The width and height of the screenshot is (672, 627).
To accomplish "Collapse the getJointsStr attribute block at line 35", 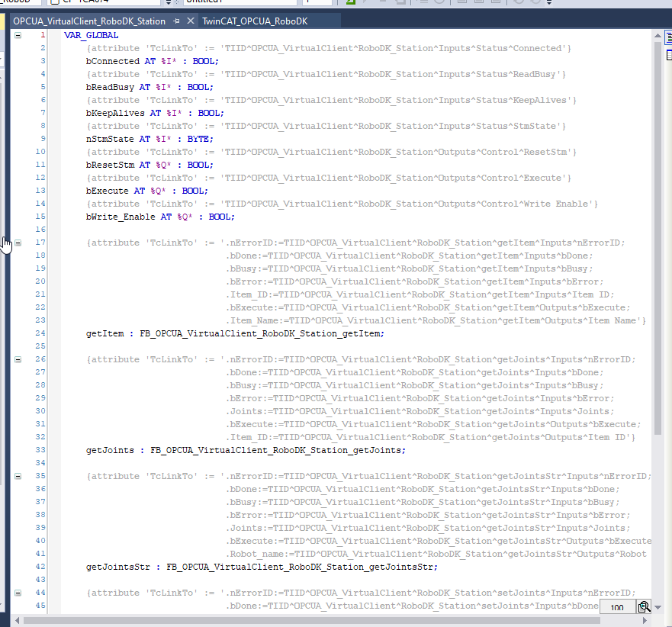I will 18,476.
